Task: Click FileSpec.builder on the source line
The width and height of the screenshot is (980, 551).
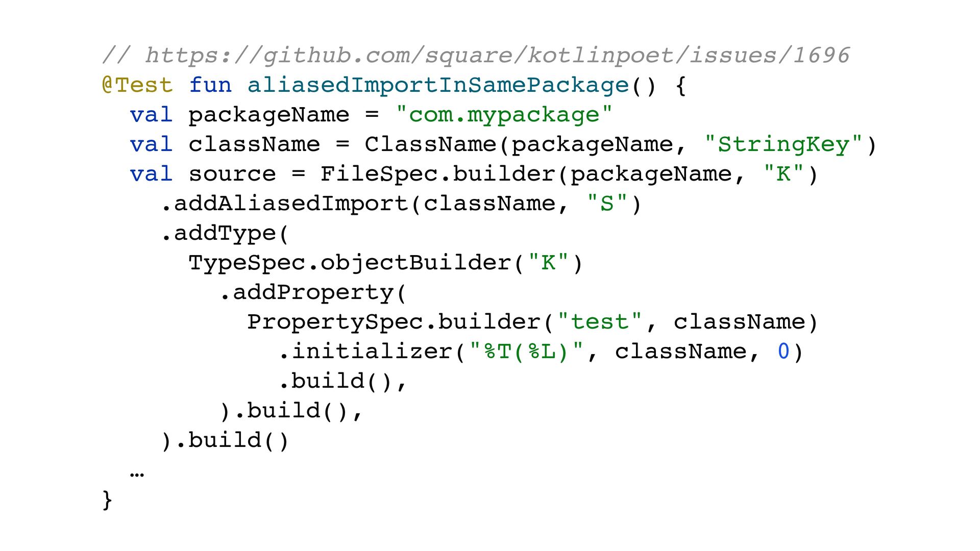Action: [x=437, y=174]
